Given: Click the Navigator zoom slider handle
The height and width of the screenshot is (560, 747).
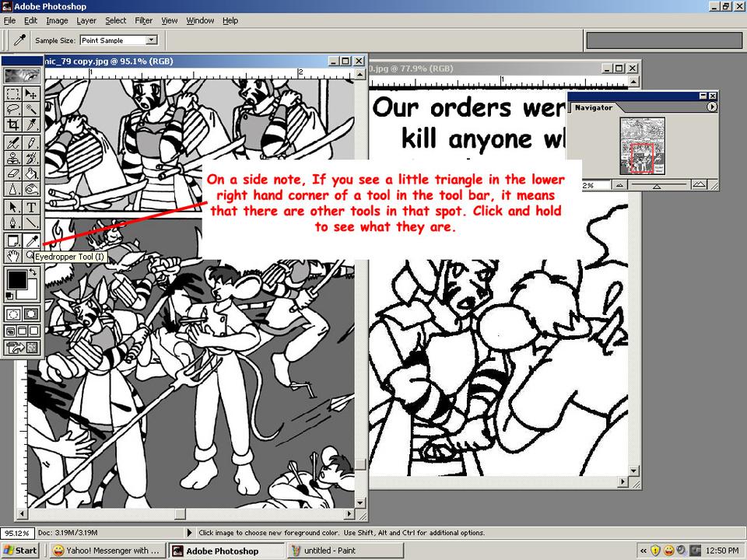Looking at the screenshot, I should 657,186.
